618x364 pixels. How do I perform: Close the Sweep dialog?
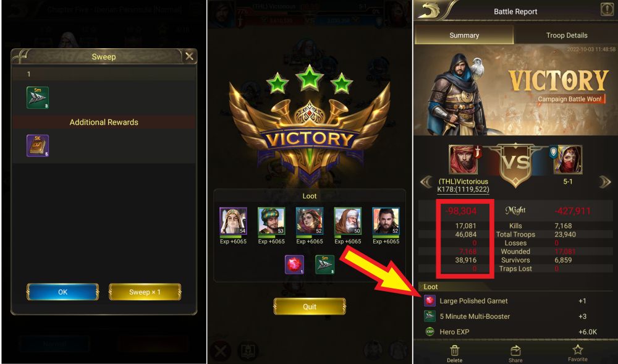click(x=189, y=56)
